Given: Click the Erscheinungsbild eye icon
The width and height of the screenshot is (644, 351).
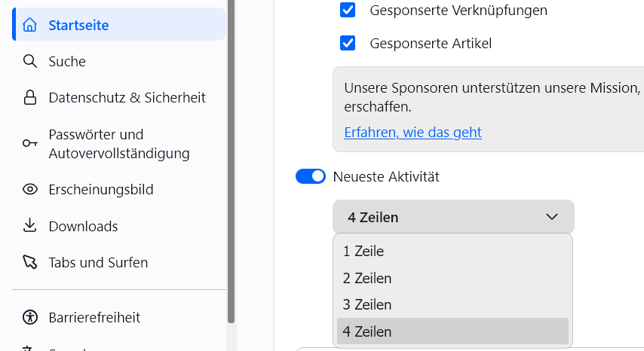Looking at the screenshot, I should point(29,189).
